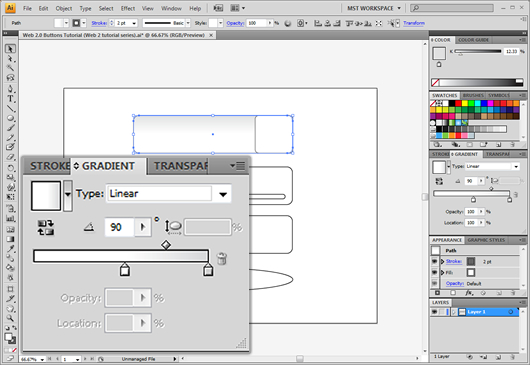The width and height of the screenshot is (530, 365).
Task: Click the grayscale spectrum bar in Color panel
Action: (481, 82)
